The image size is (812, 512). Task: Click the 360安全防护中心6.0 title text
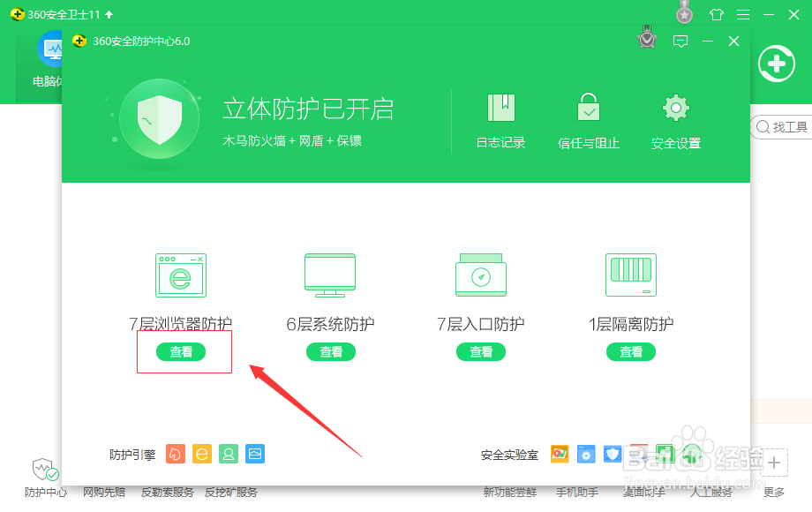[141, 41]
